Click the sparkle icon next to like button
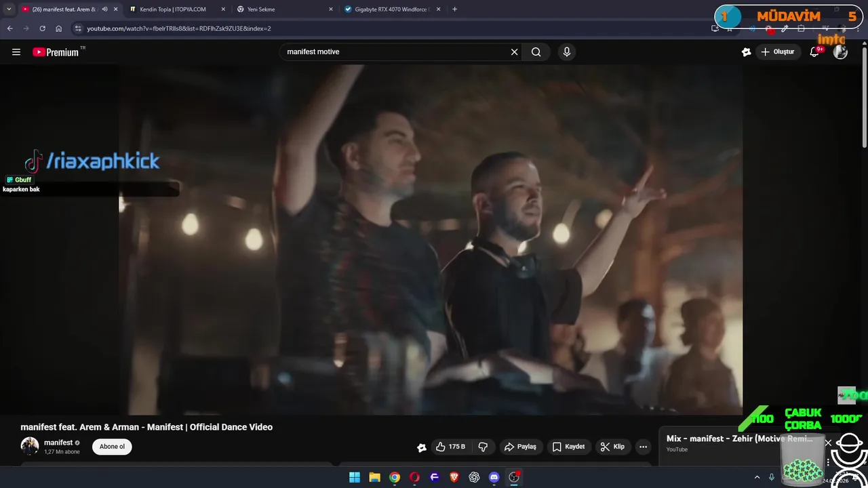Viewport: 868px width, 488px height. [422, 447]
